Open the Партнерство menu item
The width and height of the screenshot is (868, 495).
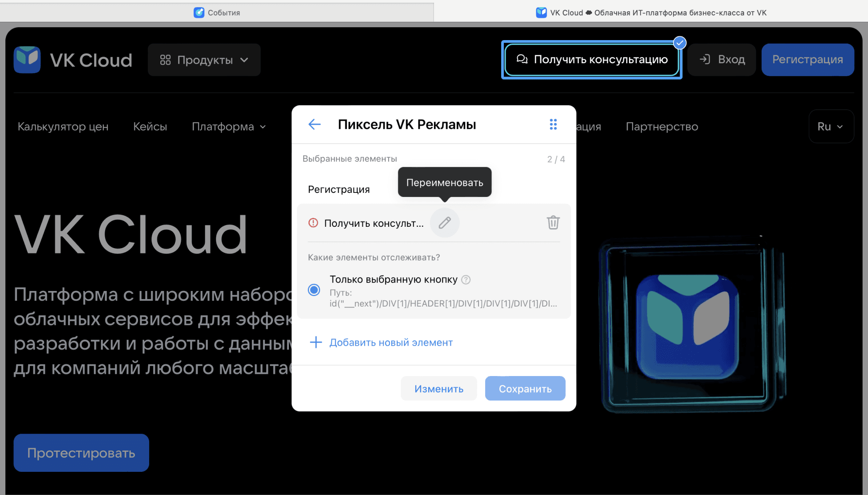(x=661, y=127)
